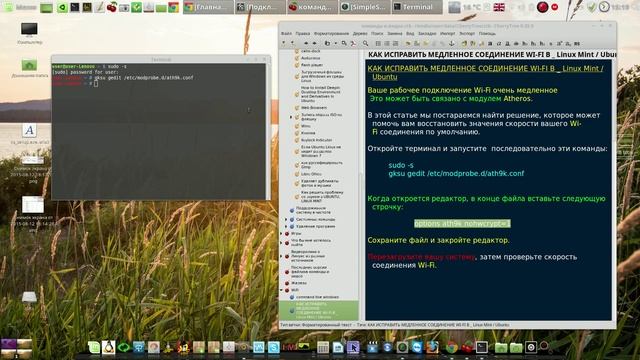Click the gksu gedit command line in note
The height and width of the screenshot is (360, 640).
click(456, 173)
